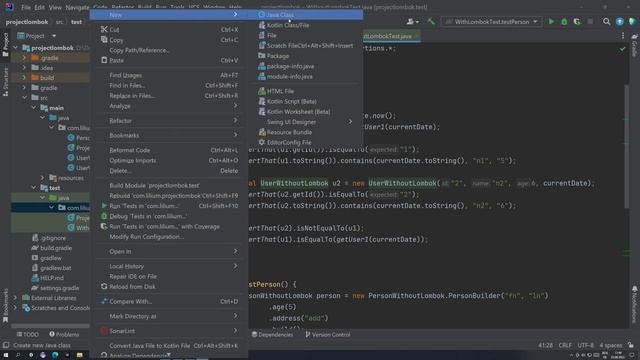Click Run with Coverage toolbar icon
Screen dimensions: 640x360
pos(577,22)
